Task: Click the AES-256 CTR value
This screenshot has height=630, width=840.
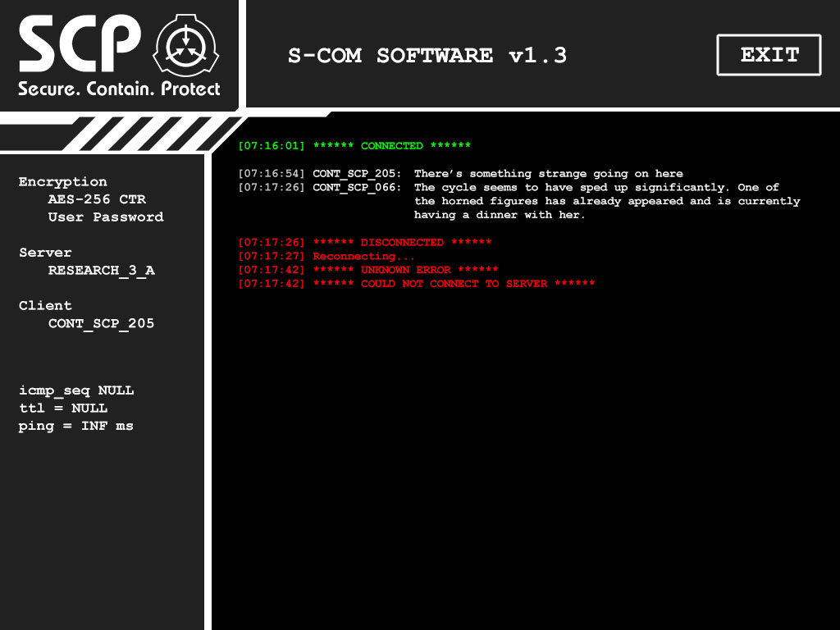Action: (x=97, y=199)
